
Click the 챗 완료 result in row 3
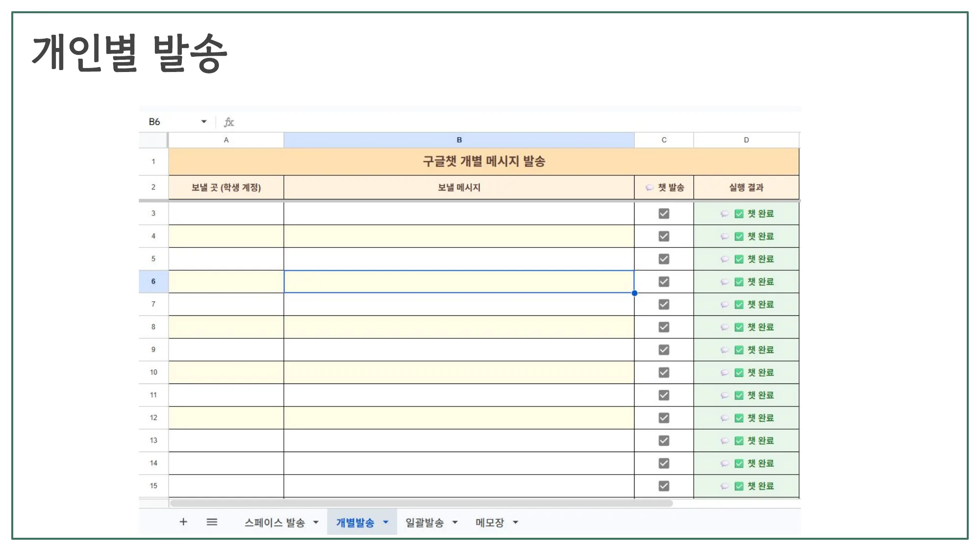(x=747, y=214)
